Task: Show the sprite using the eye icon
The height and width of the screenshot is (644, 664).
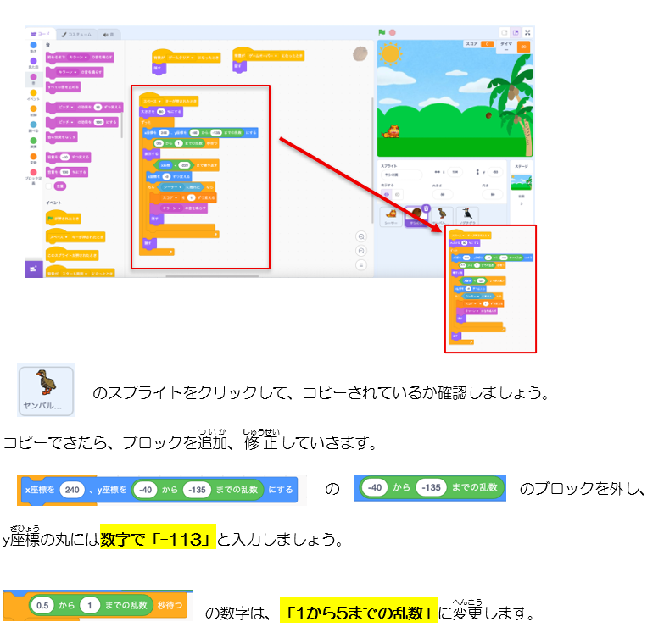Action: (x=385, y=193)
